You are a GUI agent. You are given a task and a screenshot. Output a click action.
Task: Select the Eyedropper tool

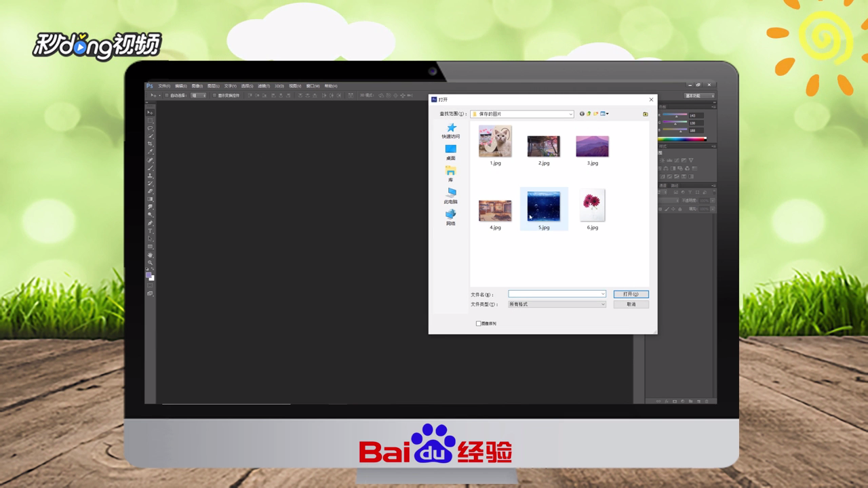click(151, 152)
